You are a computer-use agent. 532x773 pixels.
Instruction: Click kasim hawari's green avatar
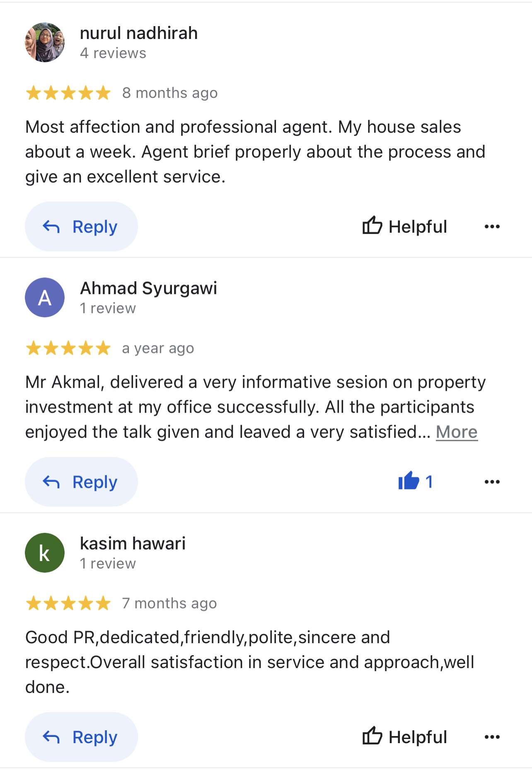[45, 553]
